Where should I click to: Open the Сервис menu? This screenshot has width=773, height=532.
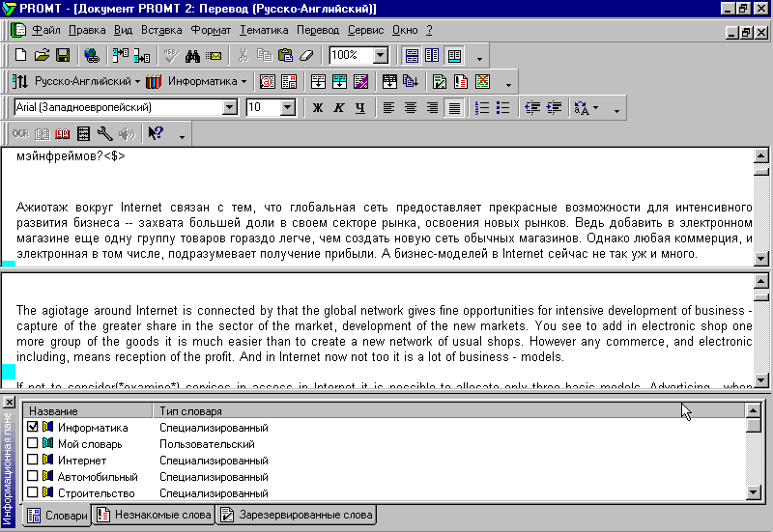click(x=366, y=30)
